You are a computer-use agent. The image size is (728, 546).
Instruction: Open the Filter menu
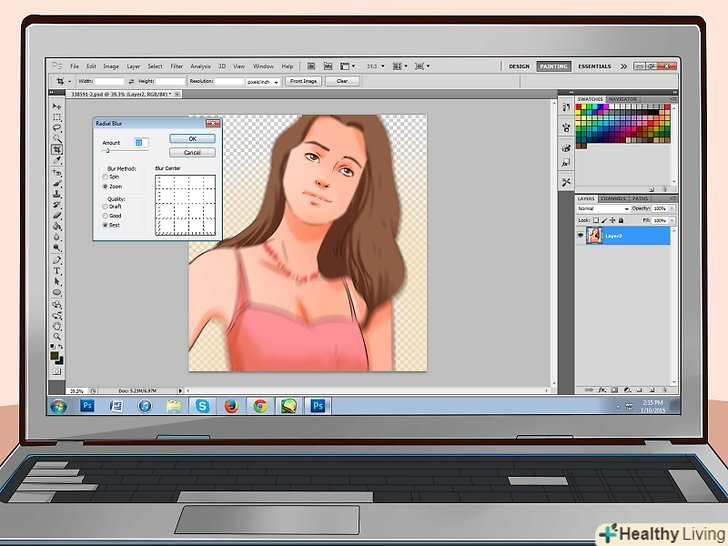point(176,66)
